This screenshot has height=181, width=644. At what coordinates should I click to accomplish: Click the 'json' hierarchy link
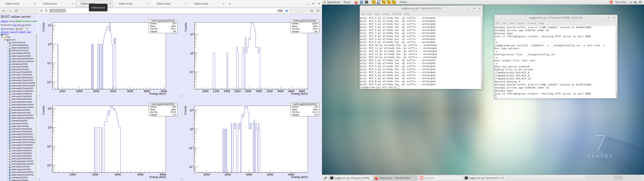(15, 25)
